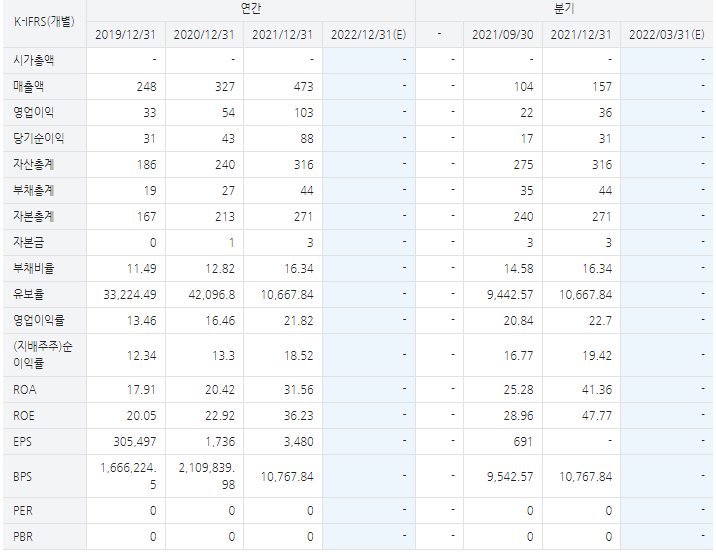Click the 부채비율 value 14.58

[518, 269]
